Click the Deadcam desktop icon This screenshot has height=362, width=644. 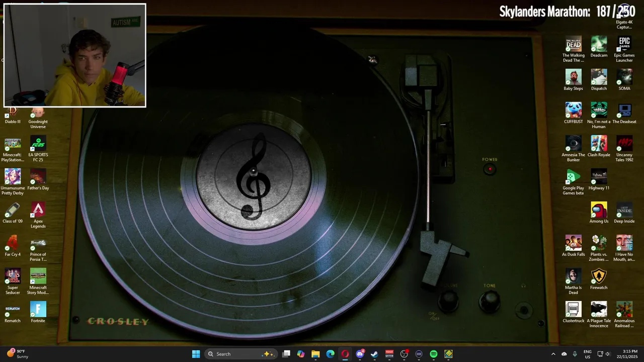click(599, 47)
